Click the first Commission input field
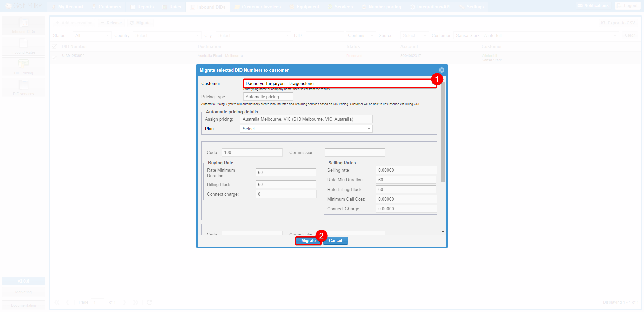Viewport: 644px width, 312px height. (355, 152)
